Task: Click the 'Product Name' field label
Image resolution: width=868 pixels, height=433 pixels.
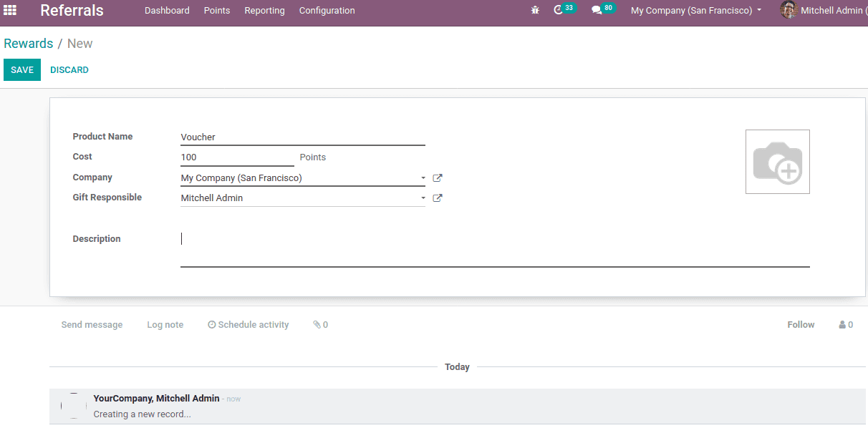Action: click(102, 137)
